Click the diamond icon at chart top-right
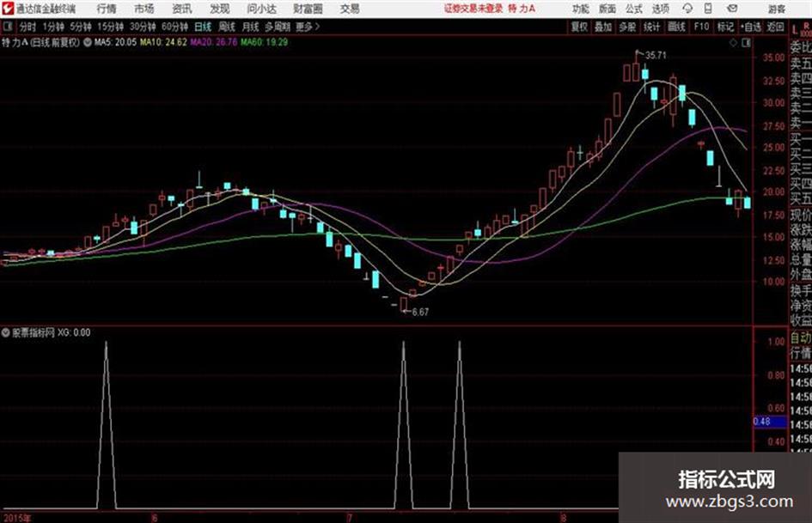The height and width of the screenshot is (523, 812). pyautogui.click(x=733, y=43)
